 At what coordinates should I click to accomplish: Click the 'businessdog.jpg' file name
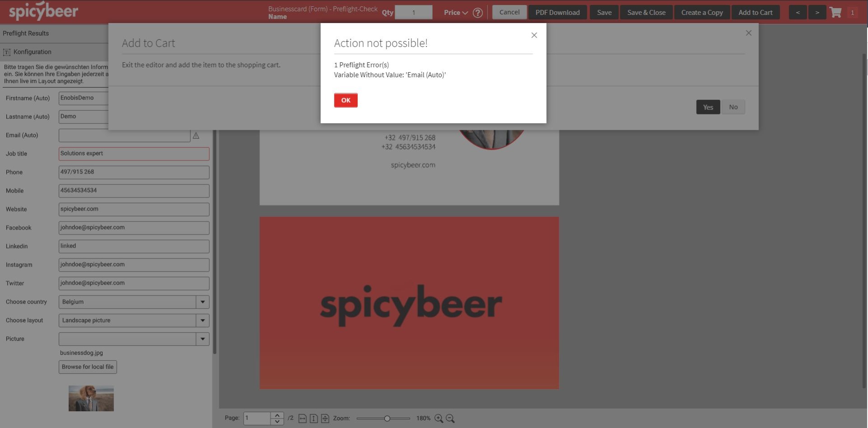[81, 353]
